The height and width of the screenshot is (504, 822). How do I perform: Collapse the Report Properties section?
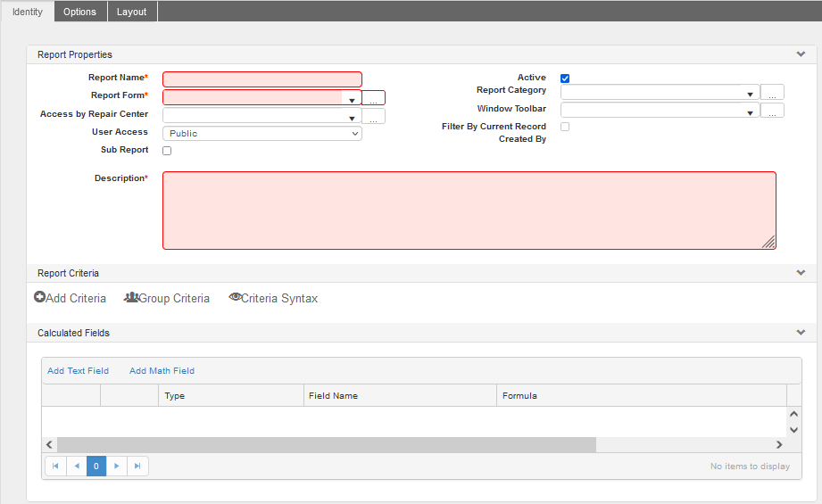coord(801,54)
